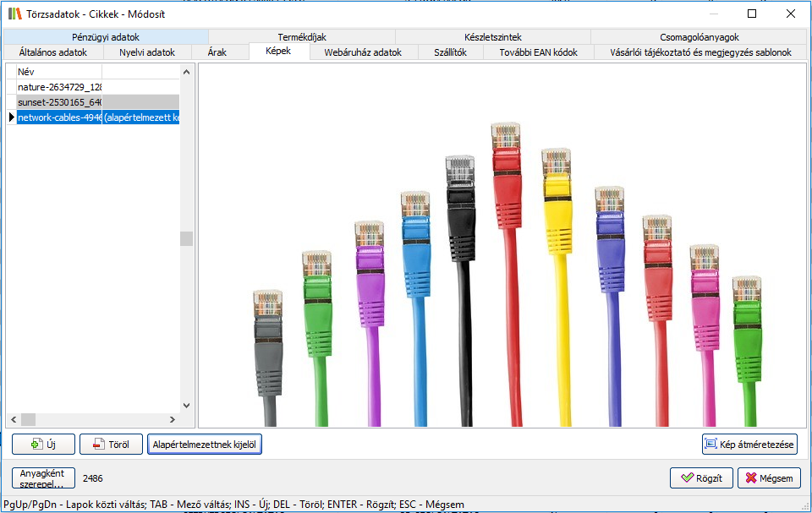Open Webáruház adatok tab

[x=363, y=52]
